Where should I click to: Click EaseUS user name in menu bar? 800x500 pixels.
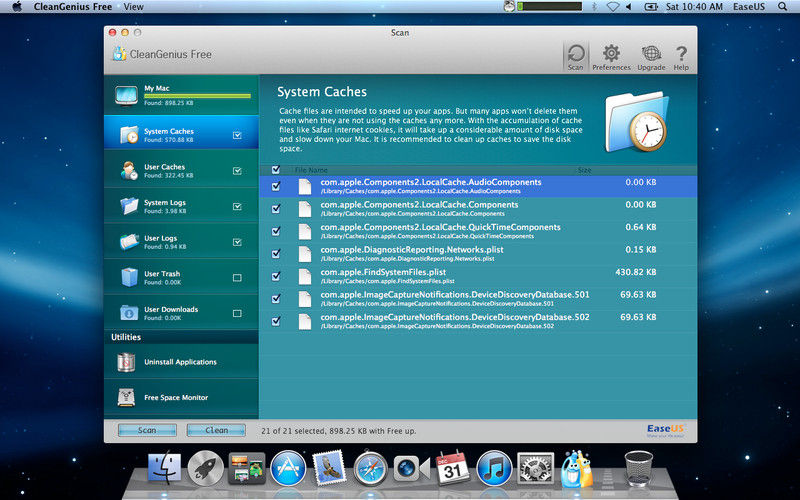tap(748, 7)
